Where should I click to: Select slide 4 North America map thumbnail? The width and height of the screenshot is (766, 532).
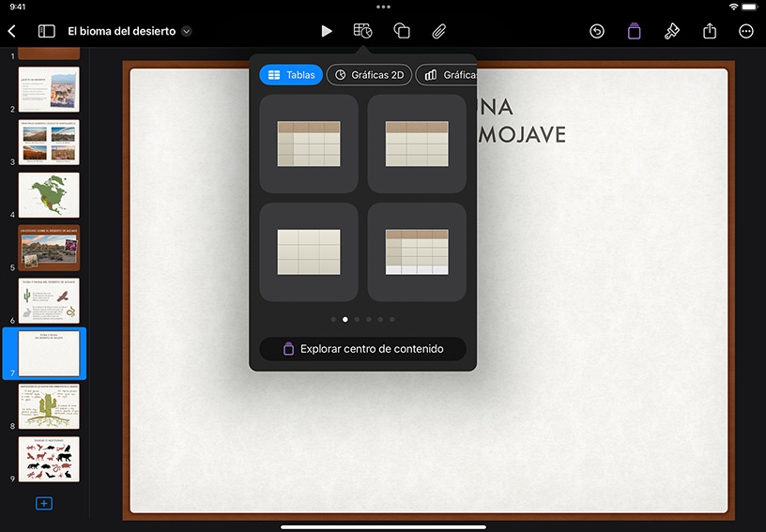49,195
